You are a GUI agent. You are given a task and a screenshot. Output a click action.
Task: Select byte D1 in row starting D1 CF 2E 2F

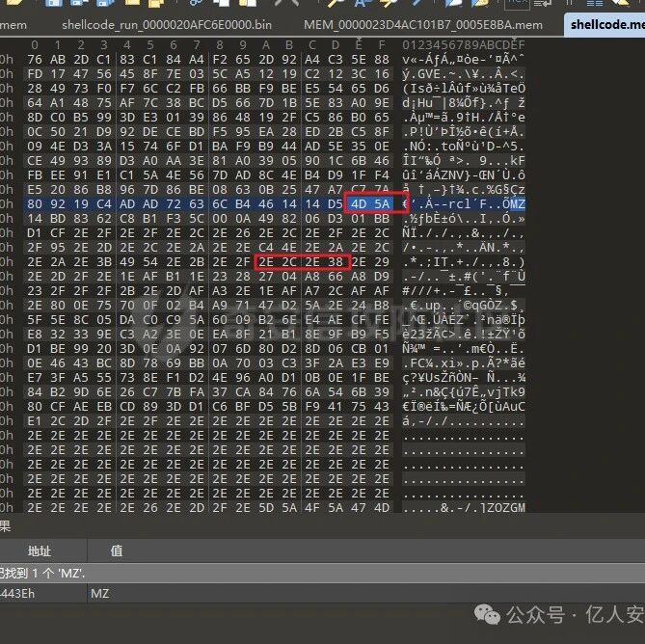pyautogui.click(x=35, y=233)
